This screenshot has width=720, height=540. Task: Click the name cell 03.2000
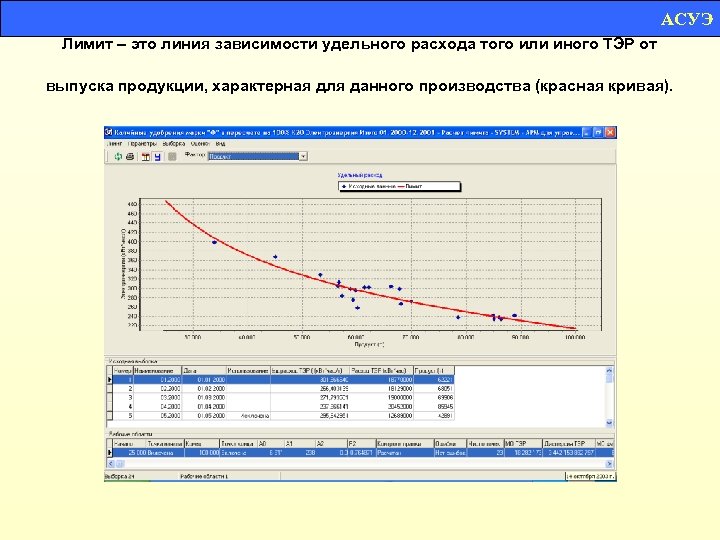point(158,398)
